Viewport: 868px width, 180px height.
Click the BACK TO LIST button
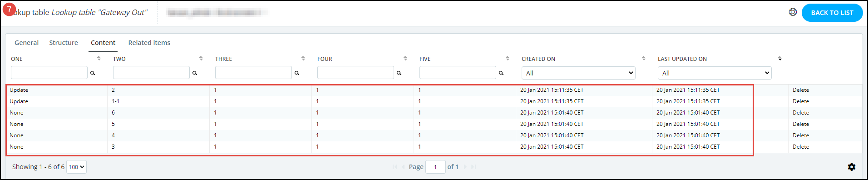[x=832, y=13]
